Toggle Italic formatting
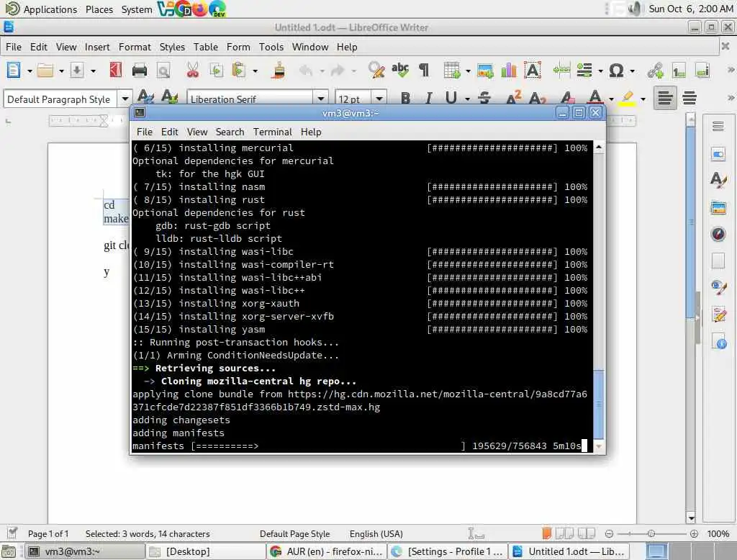 [x=428, y=99]
